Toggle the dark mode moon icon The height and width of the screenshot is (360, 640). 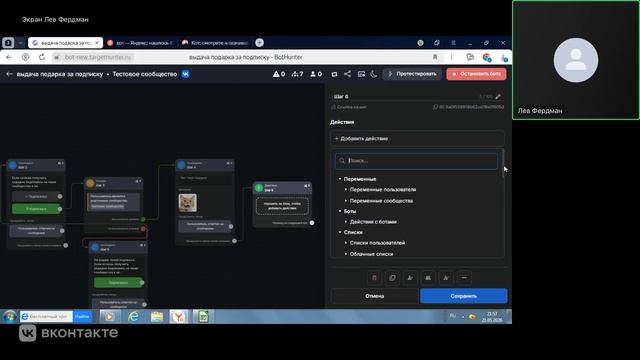pos(374,74)
